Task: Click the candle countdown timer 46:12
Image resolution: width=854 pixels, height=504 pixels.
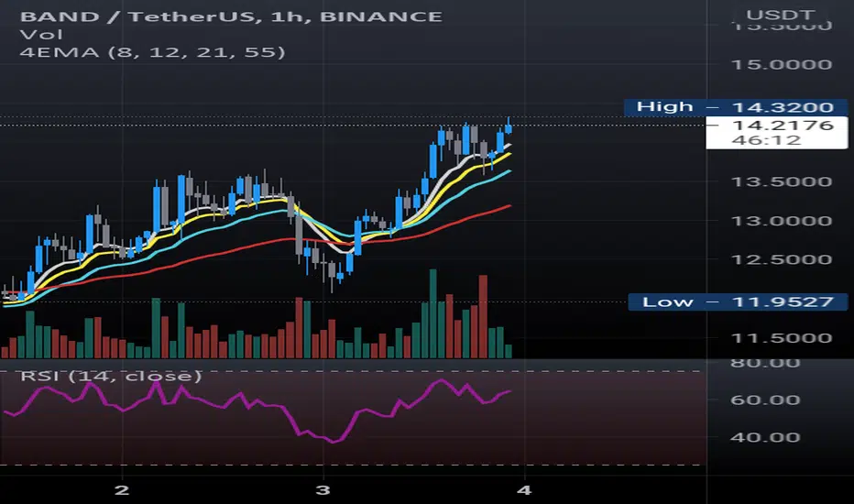Action: (x=766, y=140)
